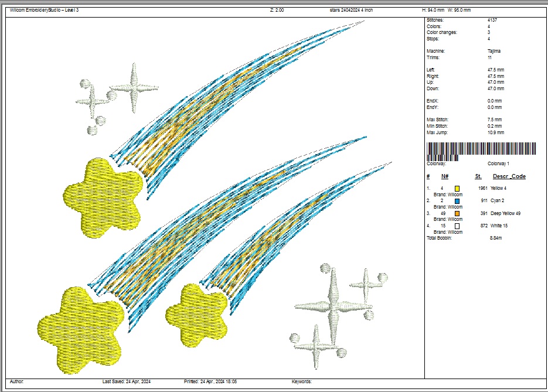This screenshot has width=548, height=392.
Task: Click the Yellow 4 color swatch
Action: (457, 188)
